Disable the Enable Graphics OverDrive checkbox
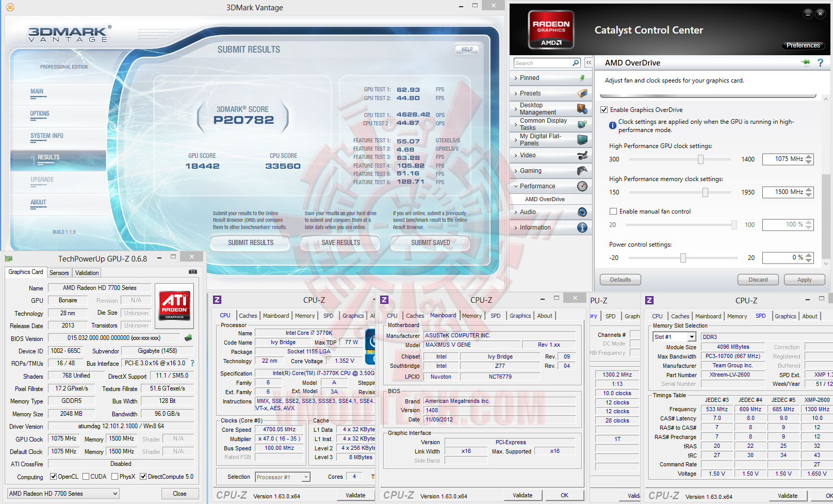Image resolution: width=833 pixels, height=504 pixels. click(604, 110)
